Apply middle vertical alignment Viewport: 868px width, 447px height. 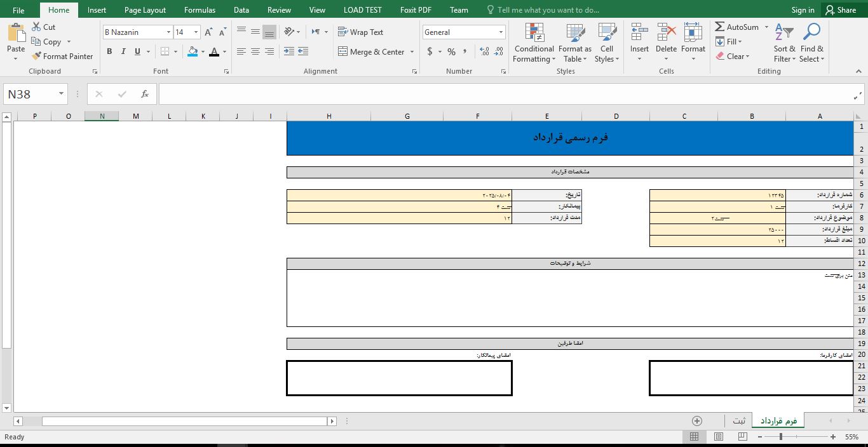(255, 32)
